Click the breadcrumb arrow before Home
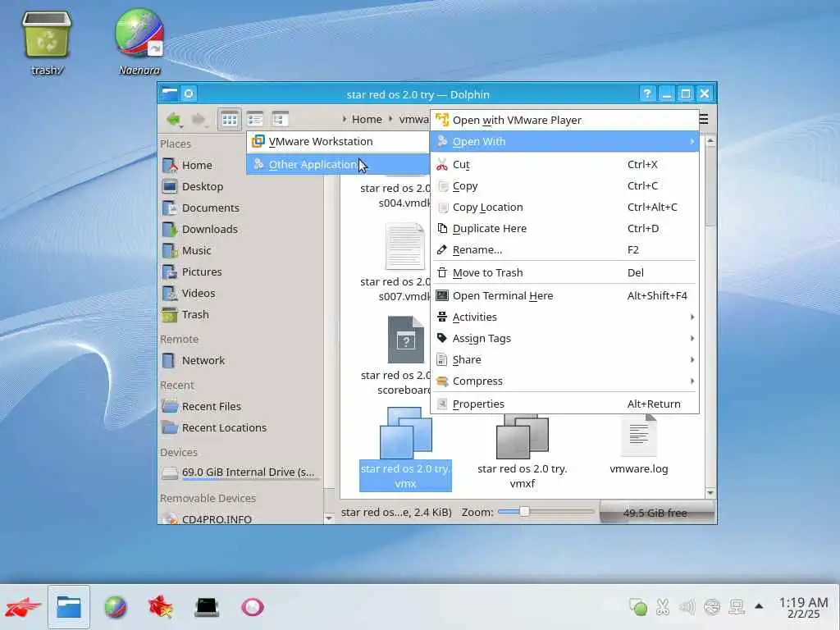This screenshot has width=840, height=630. pyautogui.click(x=344, y=119)
